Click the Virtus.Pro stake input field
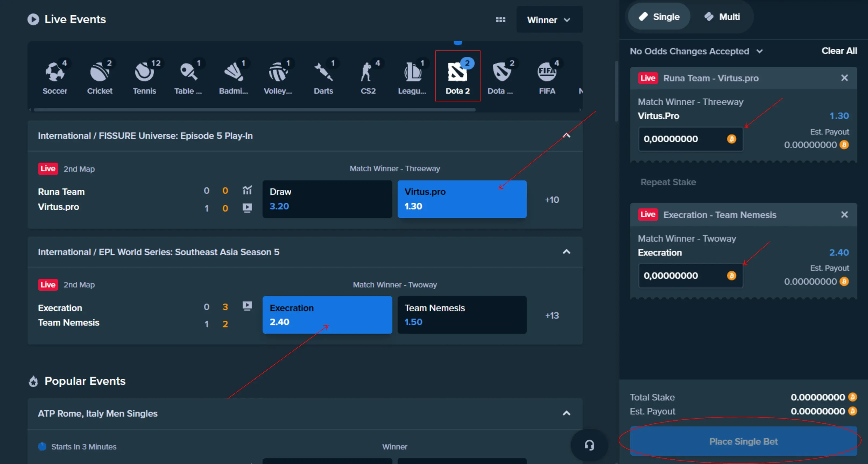 [691, 139]
